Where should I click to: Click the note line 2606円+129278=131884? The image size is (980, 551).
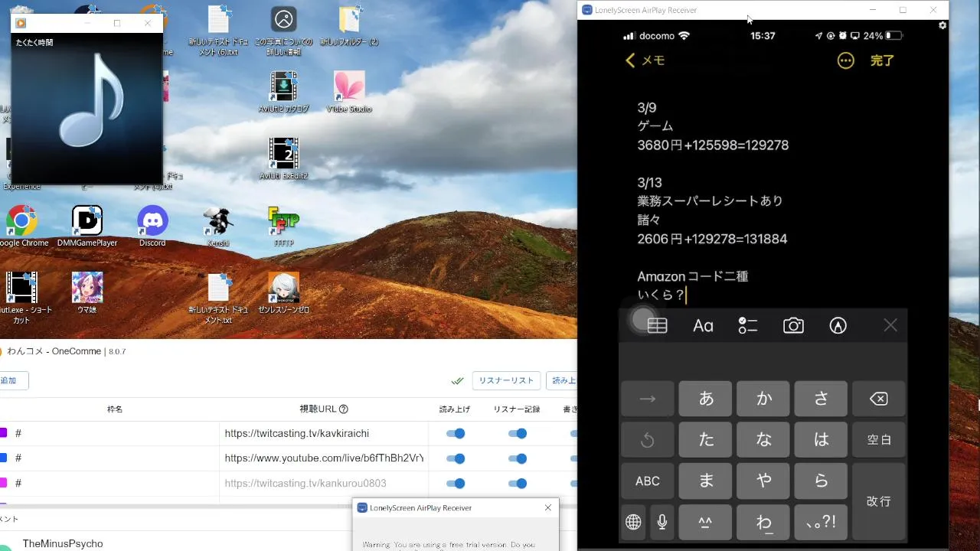tap(712, 239)
